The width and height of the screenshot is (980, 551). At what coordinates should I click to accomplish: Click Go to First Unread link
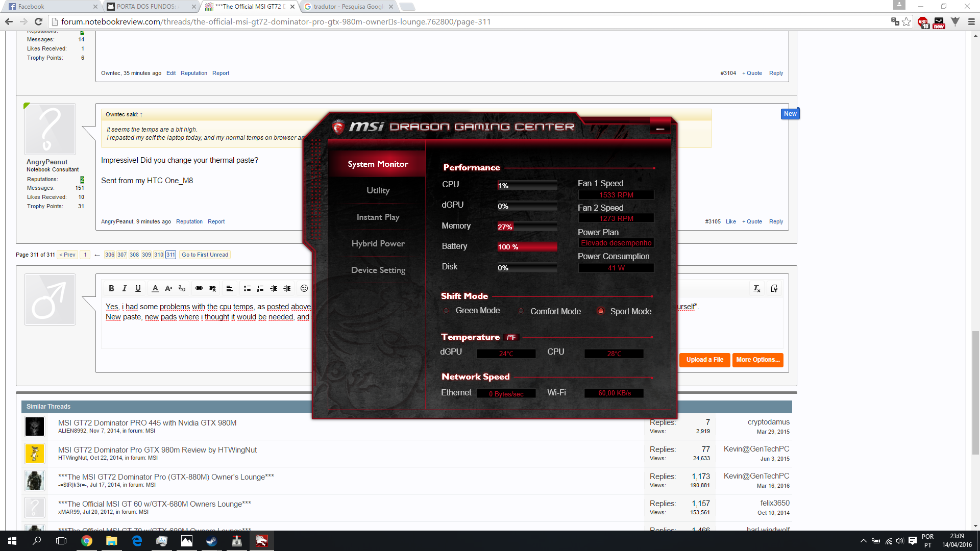pyautogui.click(x=205, y=255)
